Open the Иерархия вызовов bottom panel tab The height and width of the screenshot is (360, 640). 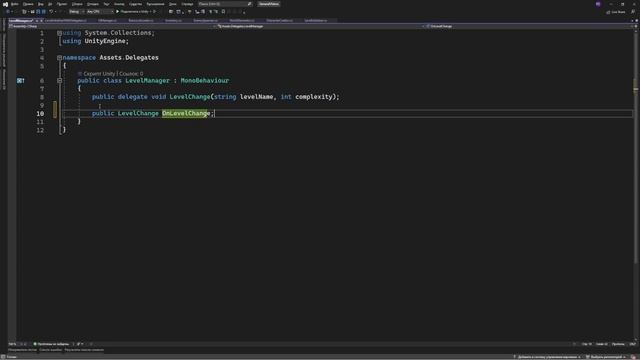(22, 350)
